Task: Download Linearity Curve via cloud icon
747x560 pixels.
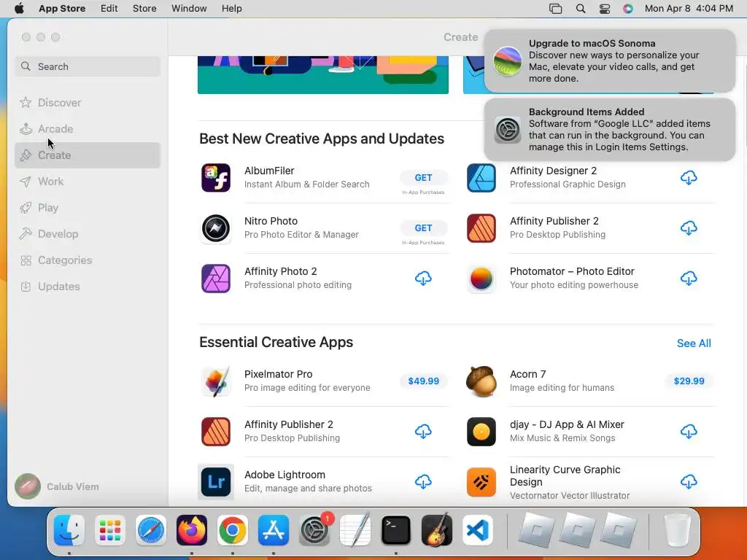Action: pyautogui.click(x=689, y=481)
